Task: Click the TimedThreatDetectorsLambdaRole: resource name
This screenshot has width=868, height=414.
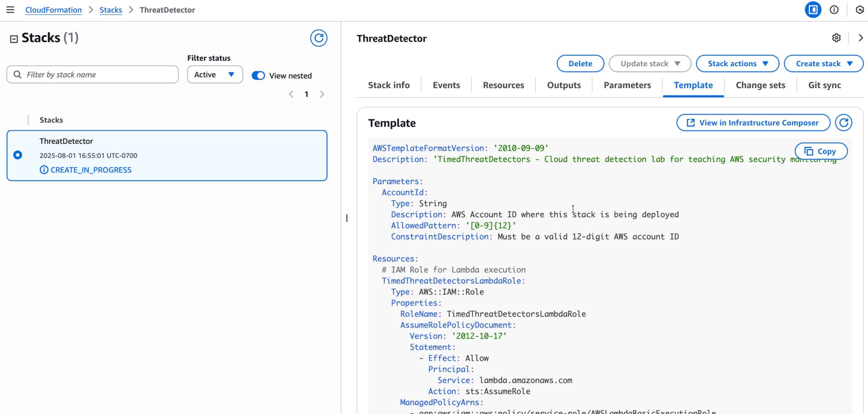Action: 453,281
